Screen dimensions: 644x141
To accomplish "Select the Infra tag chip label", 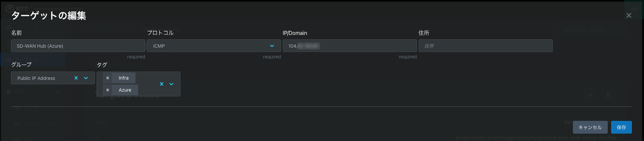I will [123, 78].
